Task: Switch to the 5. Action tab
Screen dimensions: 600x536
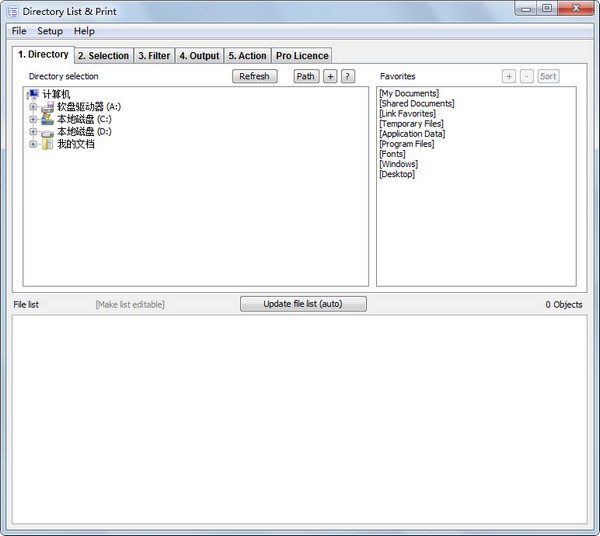Action: 247,56
